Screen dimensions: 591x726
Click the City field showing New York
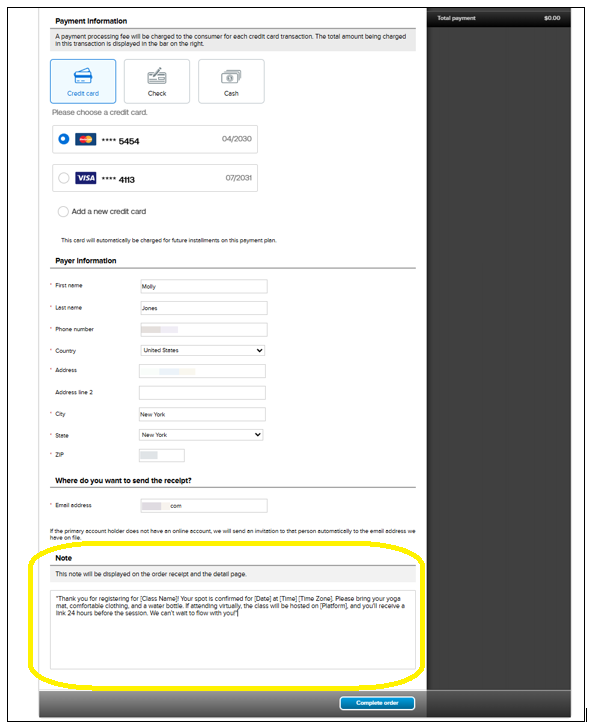point(202,414)
